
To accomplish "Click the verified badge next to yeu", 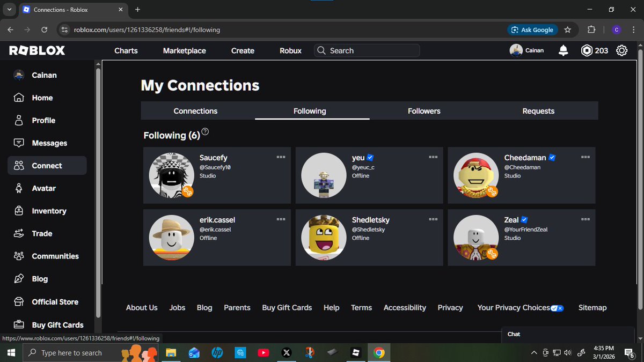I will (370, 158).
